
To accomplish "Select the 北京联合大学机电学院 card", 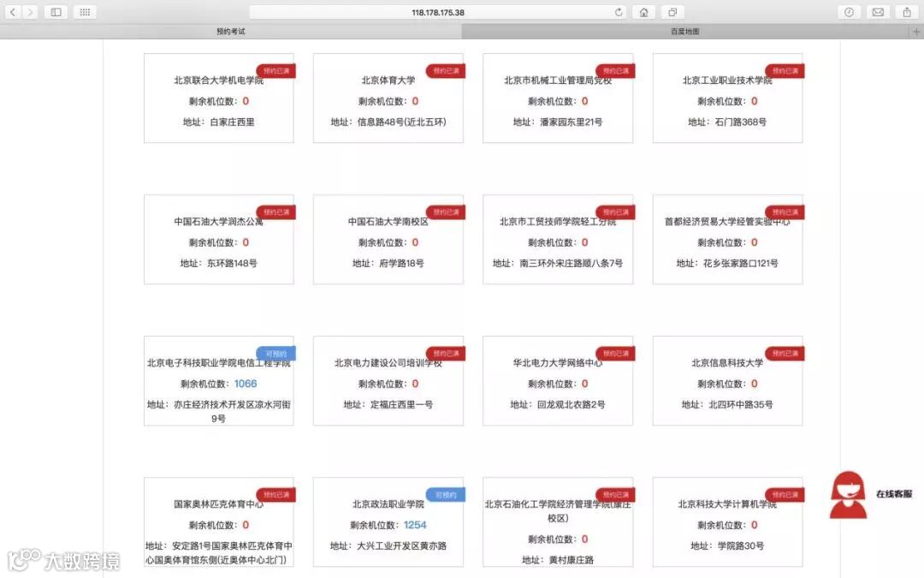I will [219, 98].
